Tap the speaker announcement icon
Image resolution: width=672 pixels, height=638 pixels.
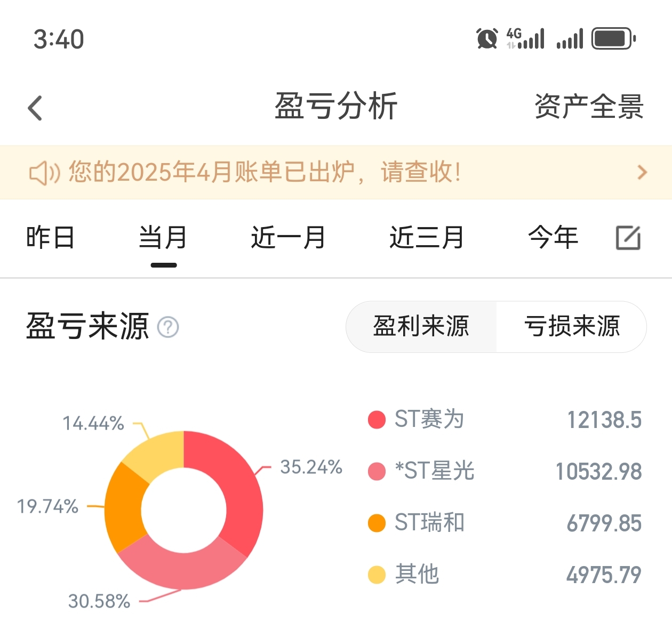pos(44,173)
